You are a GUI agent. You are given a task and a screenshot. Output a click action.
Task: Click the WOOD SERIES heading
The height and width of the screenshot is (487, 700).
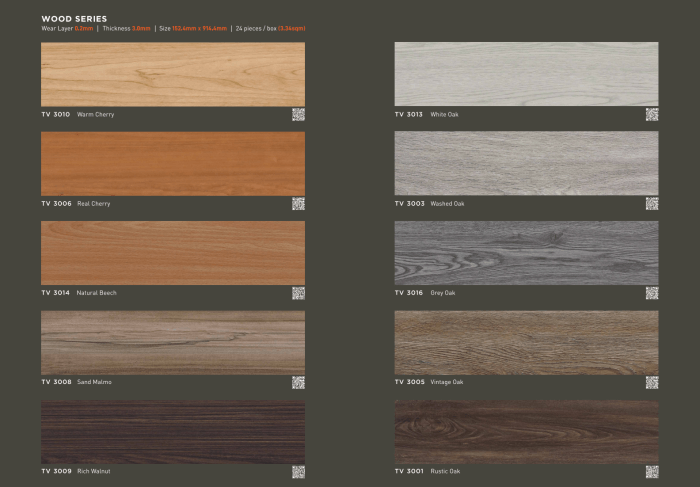74,19
